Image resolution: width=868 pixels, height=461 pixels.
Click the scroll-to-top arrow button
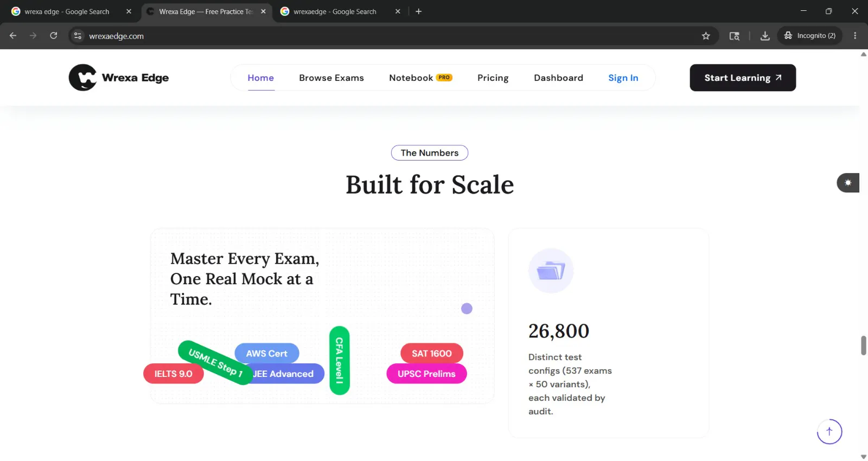[x=829, y=432]
